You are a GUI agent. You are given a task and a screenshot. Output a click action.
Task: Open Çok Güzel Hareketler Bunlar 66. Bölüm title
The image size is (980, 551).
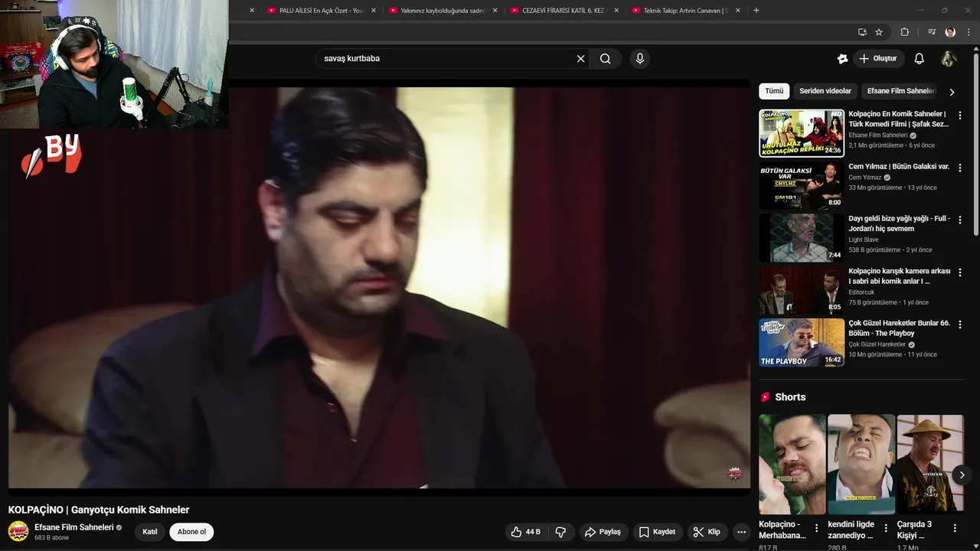click(900, 328)
